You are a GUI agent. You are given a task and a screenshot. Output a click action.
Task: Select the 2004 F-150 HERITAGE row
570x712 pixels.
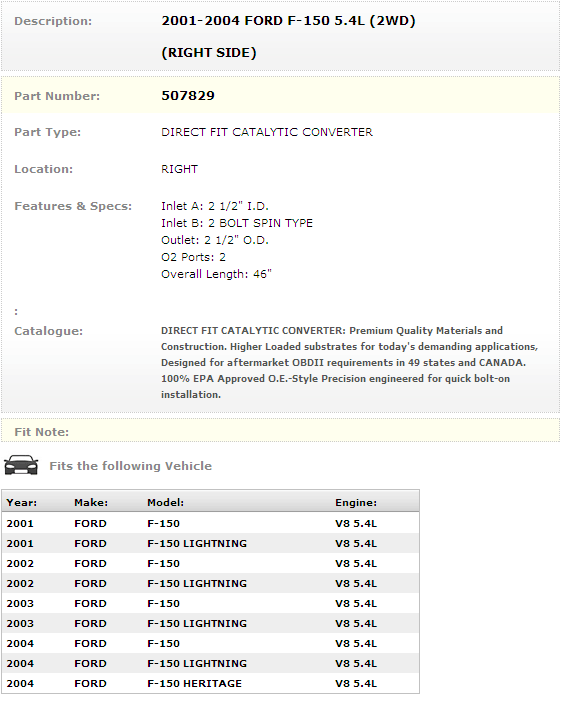210,683
